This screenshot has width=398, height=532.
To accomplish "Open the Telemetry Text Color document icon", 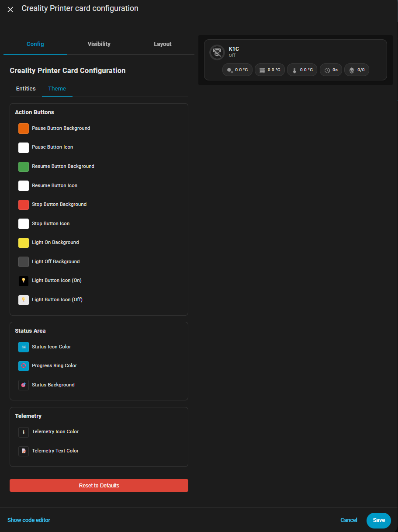I will pos(24,451).
